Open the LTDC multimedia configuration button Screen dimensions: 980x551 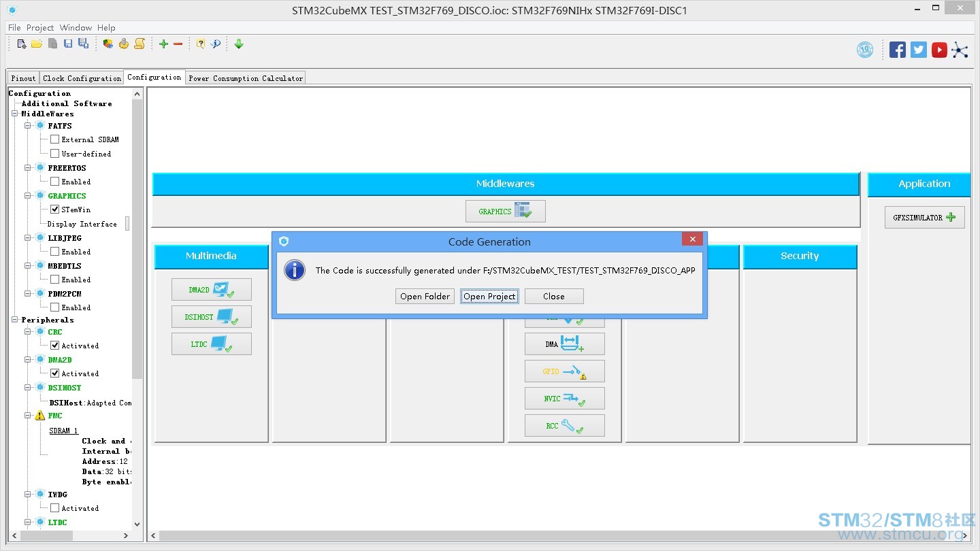click(212, 344)
